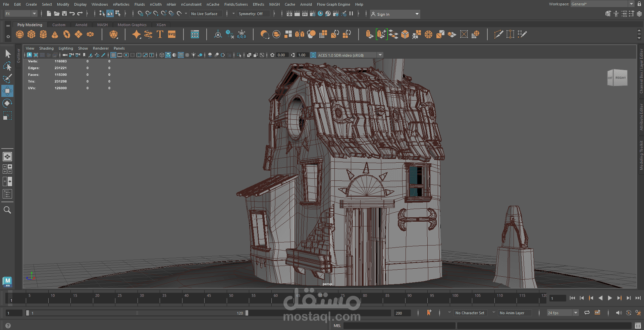Toggle playback looping mode

(x=587, y=313)
